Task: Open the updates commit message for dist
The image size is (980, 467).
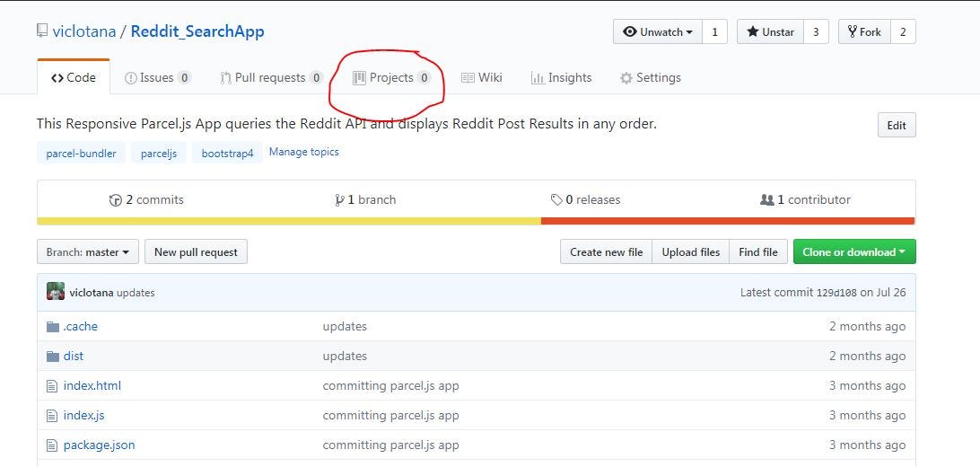Action: tap(345, 356)
